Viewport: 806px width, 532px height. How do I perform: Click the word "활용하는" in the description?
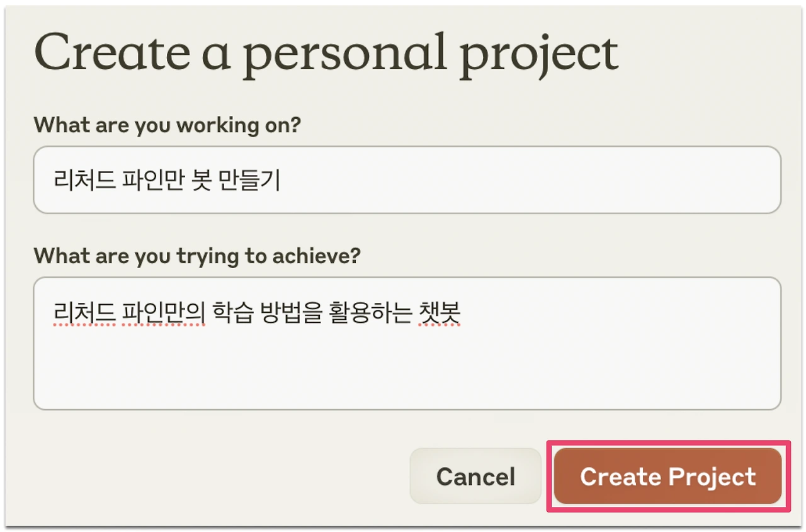(x=370, y=313)
